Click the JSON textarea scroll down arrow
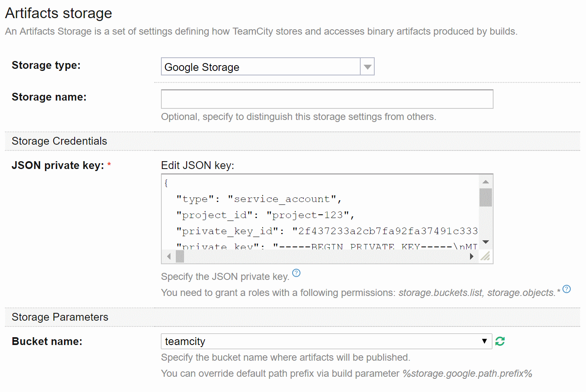The width and height of the screenshot is (586, 392). [486, 242]
